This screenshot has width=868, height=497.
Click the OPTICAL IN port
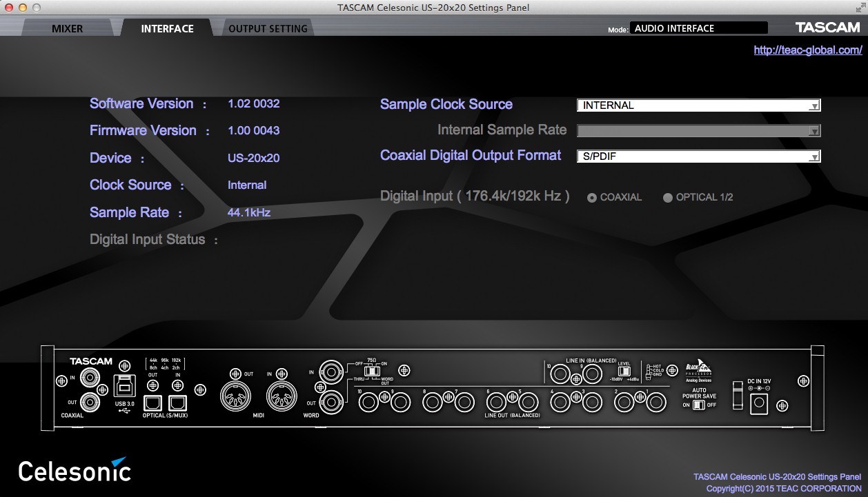click(x=178, y=402)
